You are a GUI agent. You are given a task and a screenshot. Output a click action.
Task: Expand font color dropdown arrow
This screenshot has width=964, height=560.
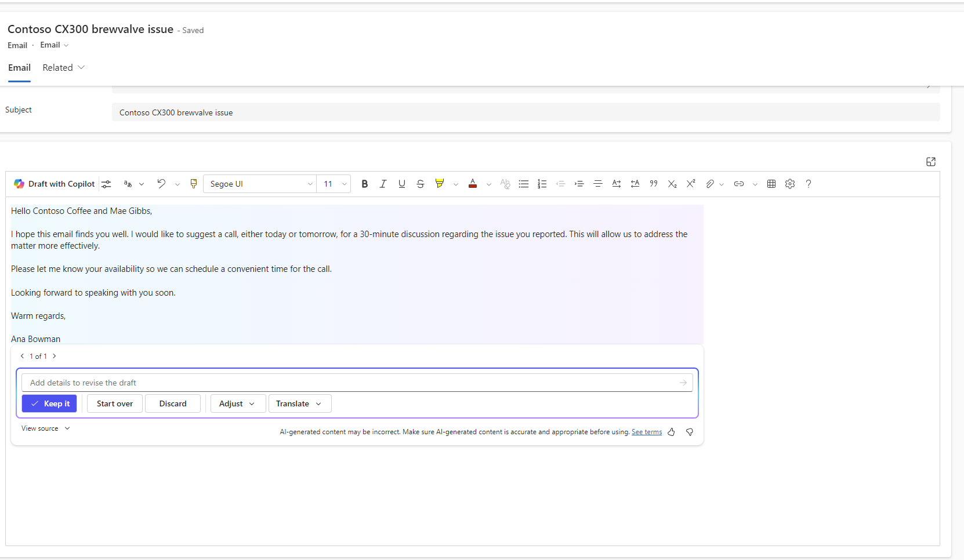pyautogui.click(x=489, y=184)
